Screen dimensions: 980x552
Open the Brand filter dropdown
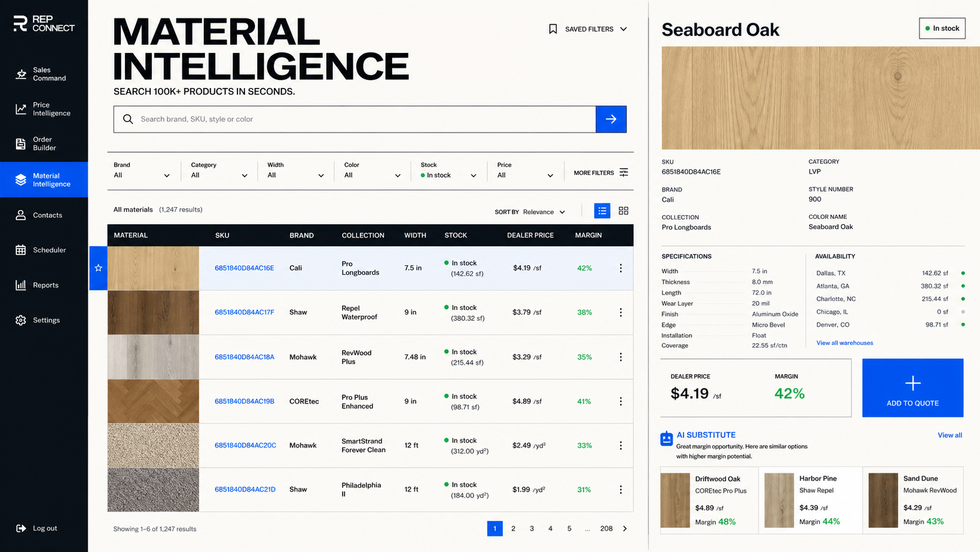pyautogui.click(x=141, y=171)
